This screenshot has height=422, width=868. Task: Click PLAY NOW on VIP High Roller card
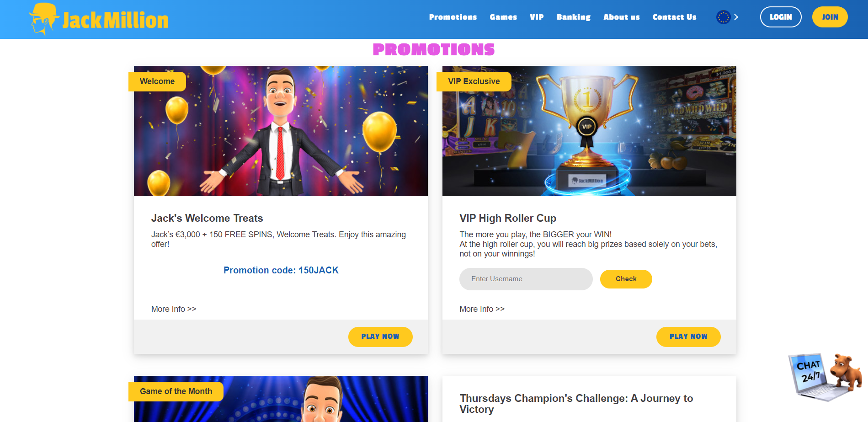click(688, 337)
